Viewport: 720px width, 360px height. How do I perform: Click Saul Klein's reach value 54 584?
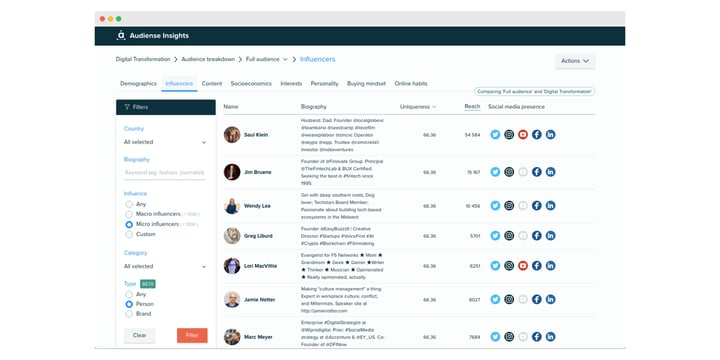coord(472,135)
